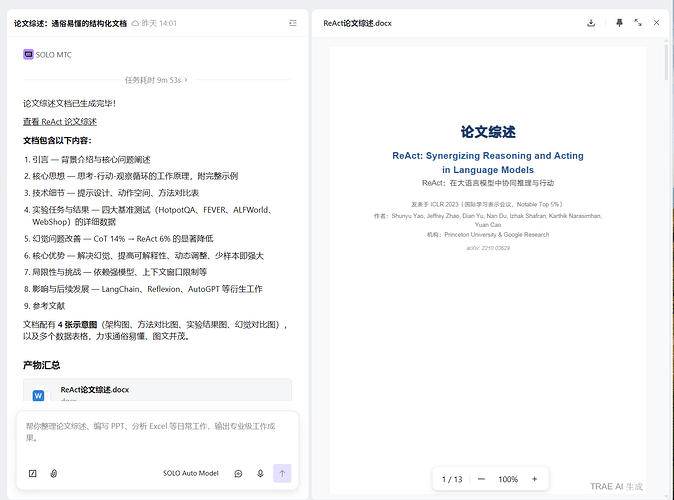Activate the microphone voice input
The width and height of the screenshot is (674, 500).
coord(260,473)
